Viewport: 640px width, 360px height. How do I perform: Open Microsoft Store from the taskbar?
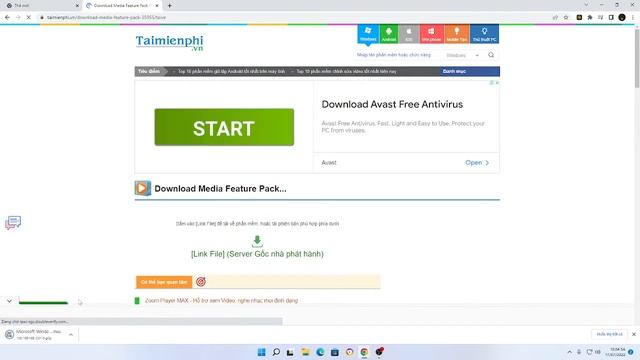pyautogui.click(x=335, y=352)
